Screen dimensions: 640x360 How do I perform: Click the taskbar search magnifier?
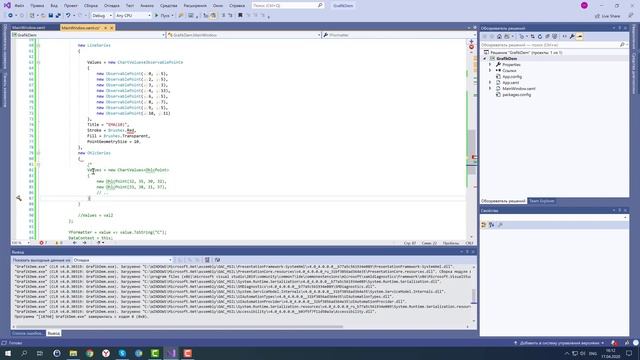click(24, 353)
